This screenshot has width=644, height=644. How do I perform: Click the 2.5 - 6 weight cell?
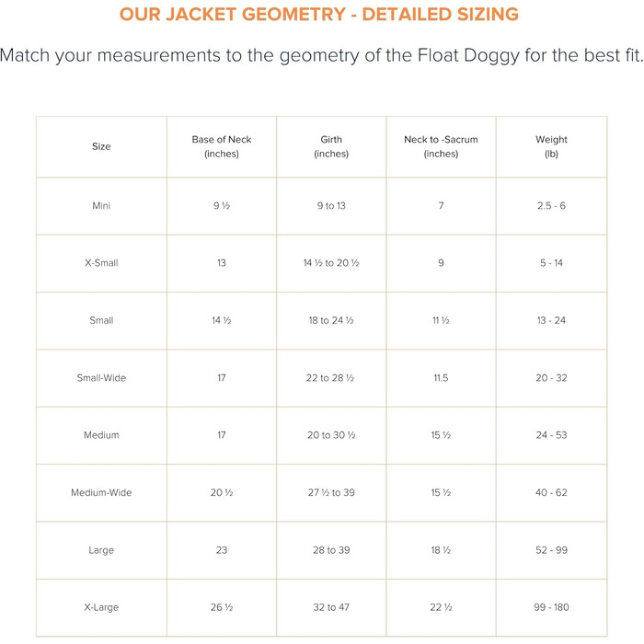551,206
